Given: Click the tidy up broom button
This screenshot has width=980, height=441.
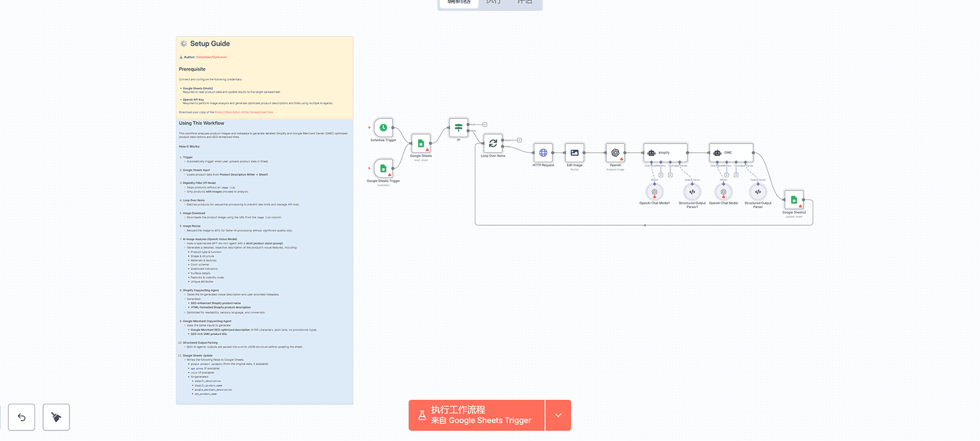Looking at the screenshot, I should [56, 417].
